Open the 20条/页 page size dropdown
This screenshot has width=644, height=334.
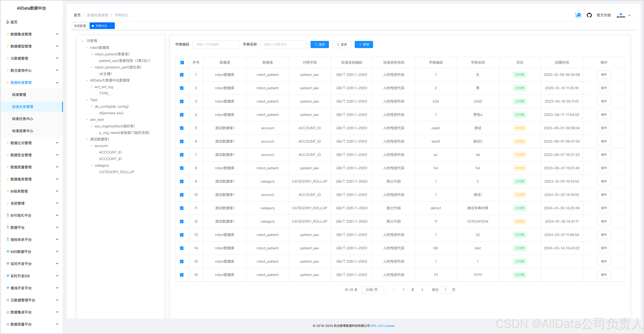pos(373,290)
